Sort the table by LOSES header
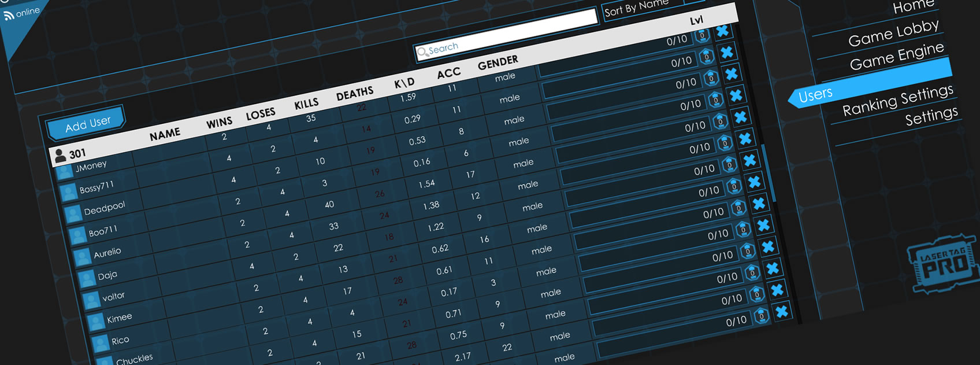This screenshot has height=365, width=980. (261, 114)
